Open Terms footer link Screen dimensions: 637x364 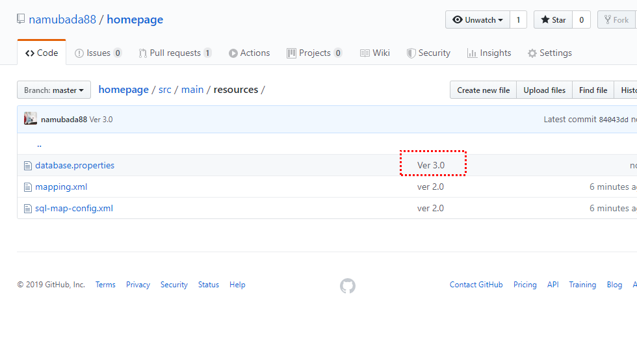coord(105,285)
